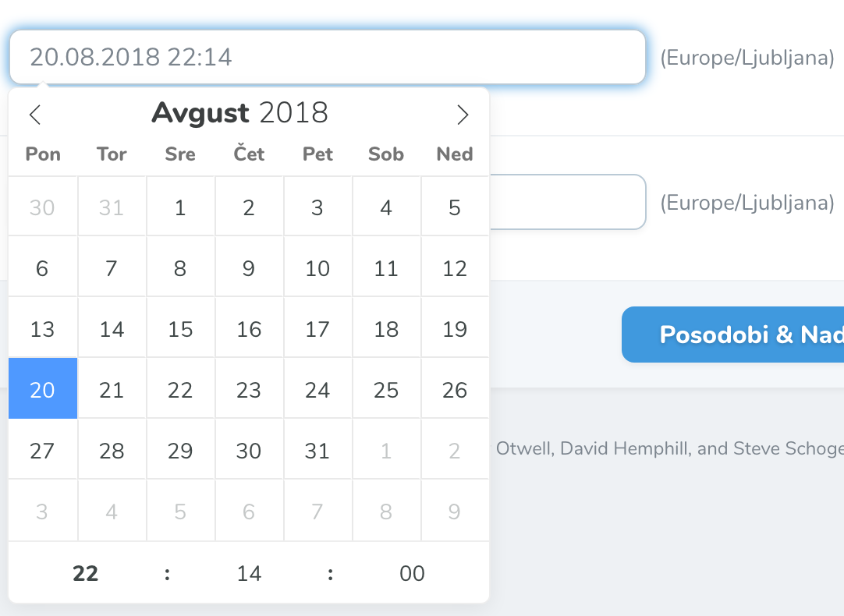Select August 31 in the calendar

[x=317, y=450]
